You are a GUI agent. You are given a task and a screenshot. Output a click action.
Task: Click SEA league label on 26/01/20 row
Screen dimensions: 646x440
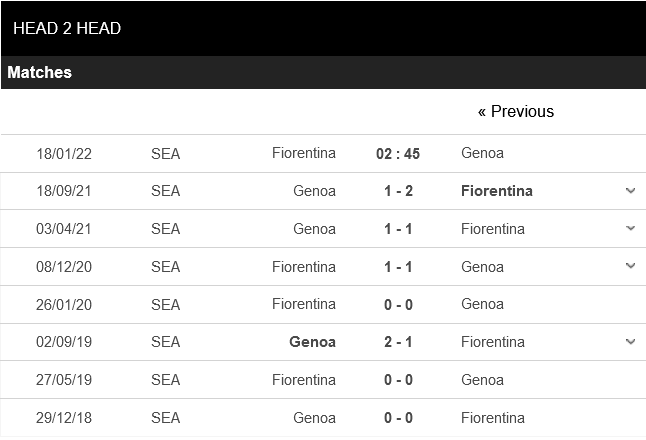[x=166, y=304]
